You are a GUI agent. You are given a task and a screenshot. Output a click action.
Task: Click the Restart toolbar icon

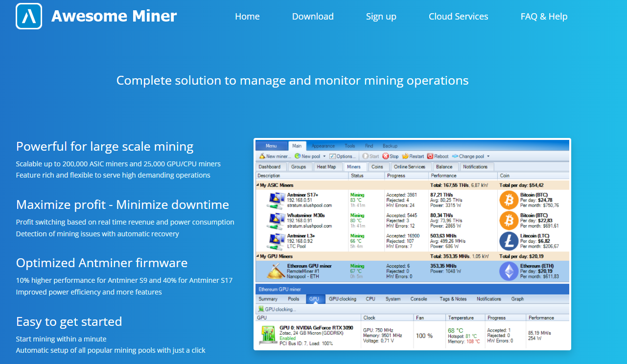tap(405, 156)
